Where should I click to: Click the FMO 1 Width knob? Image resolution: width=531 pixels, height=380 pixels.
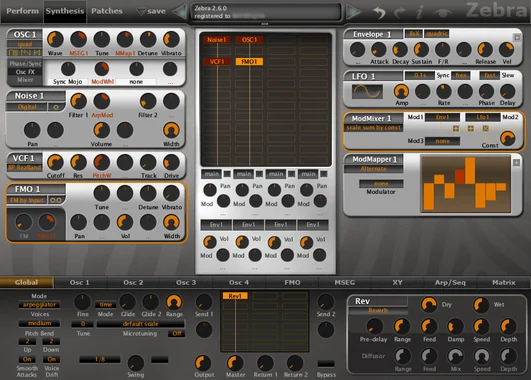tap(171, 222)
